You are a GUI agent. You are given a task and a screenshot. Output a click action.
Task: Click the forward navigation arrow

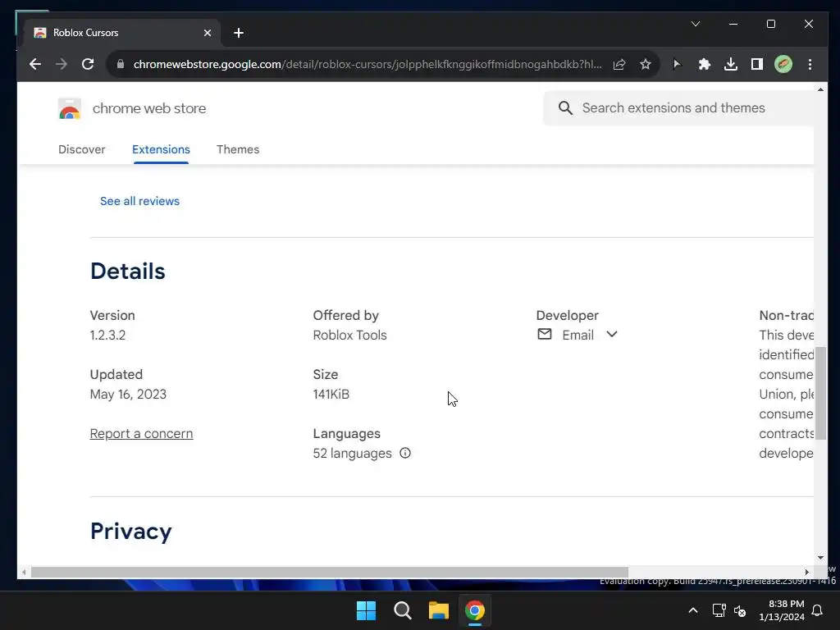62,64
